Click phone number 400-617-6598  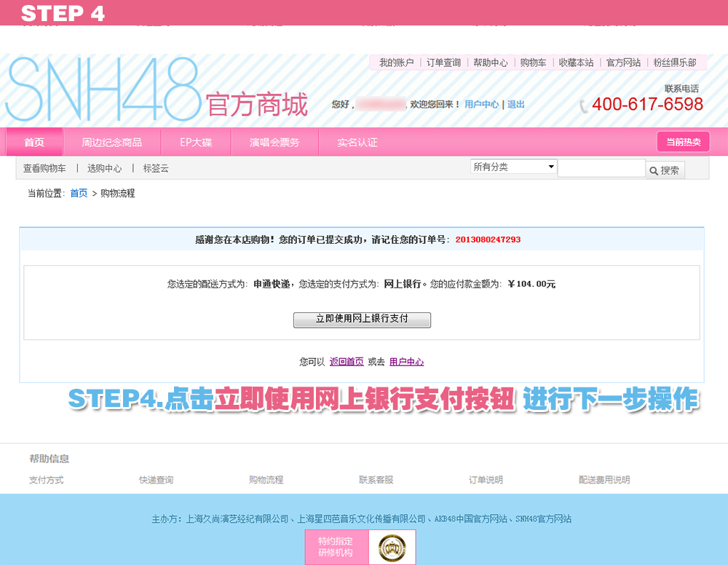[x=648, y=104]
